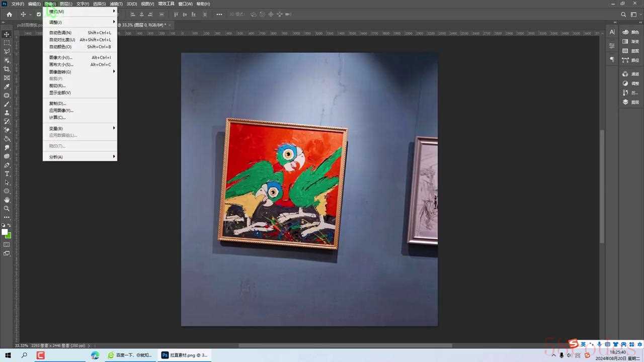The width and height of the screenshot is (644, 362).
Task: Reset default foreground and background colors
Action: (3, 226)
